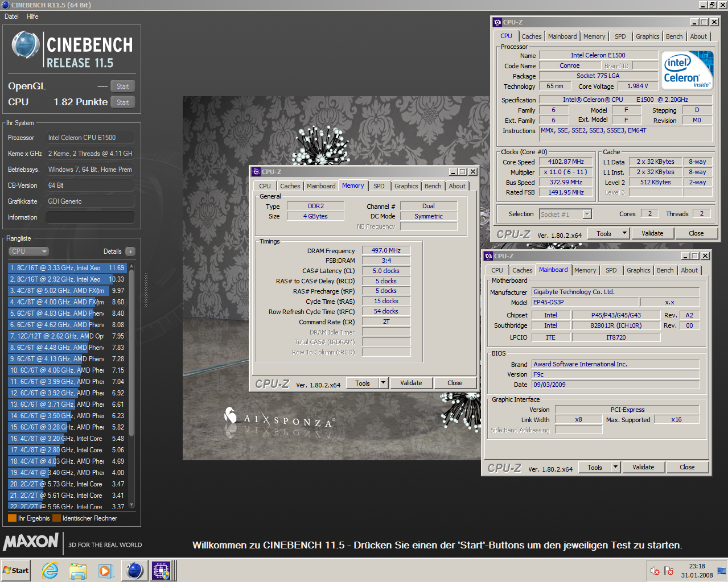Click the mainboard model field EP45-DS3P
The height and width of the screenshot is (582, 728).
click(x=585, y=302)
